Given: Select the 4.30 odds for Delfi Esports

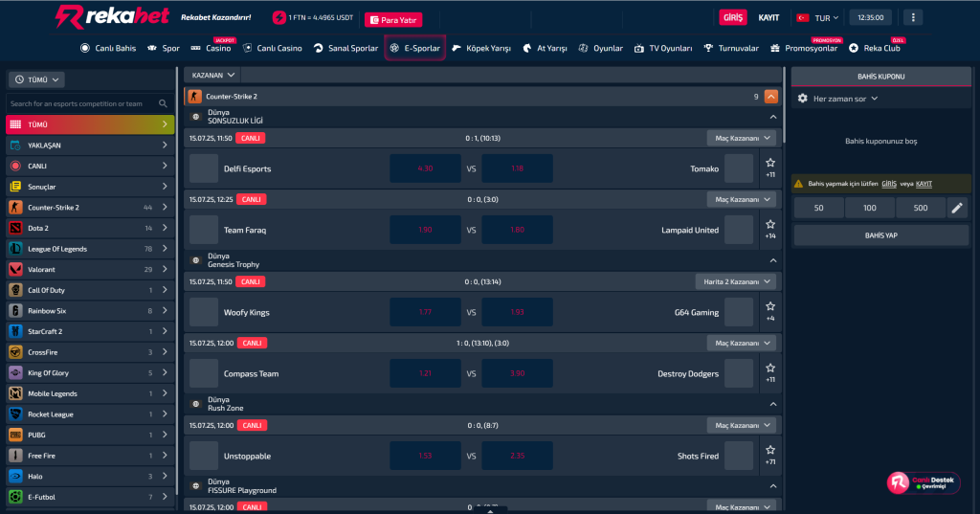Looking at the screenshot, I should click(425, 168).
